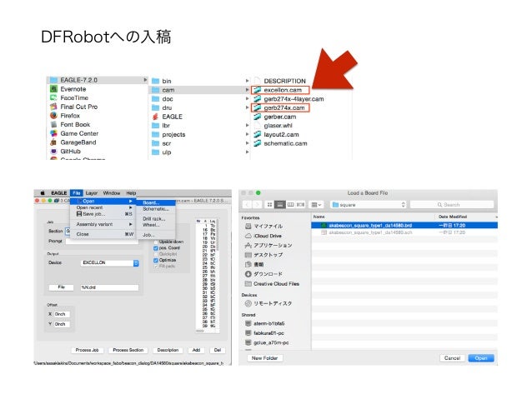Open the square folder path popup
This screenshot has height=399, width=532.
pyautogui.click(x=368, y=205)
